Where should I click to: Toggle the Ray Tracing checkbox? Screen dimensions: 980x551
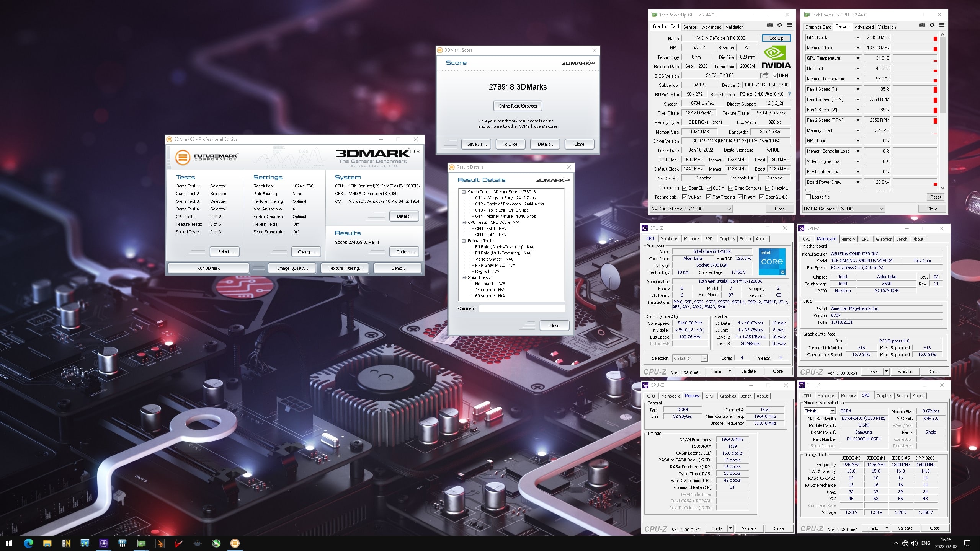(x=709, y=197)
